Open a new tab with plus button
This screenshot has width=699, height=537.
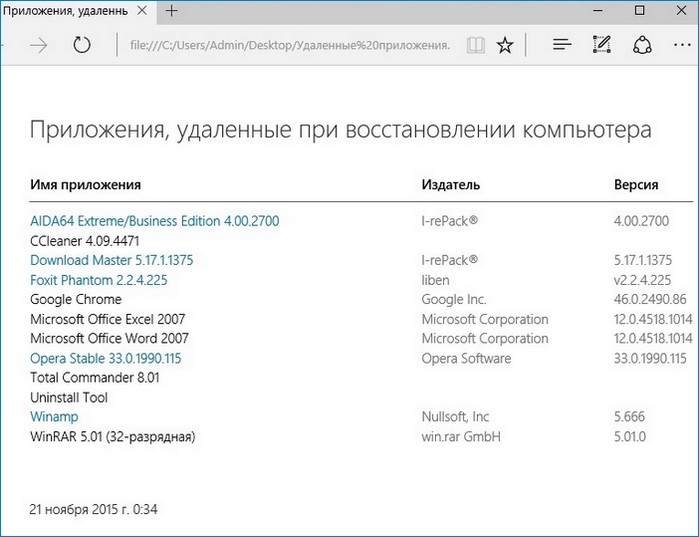pos(171,11)
